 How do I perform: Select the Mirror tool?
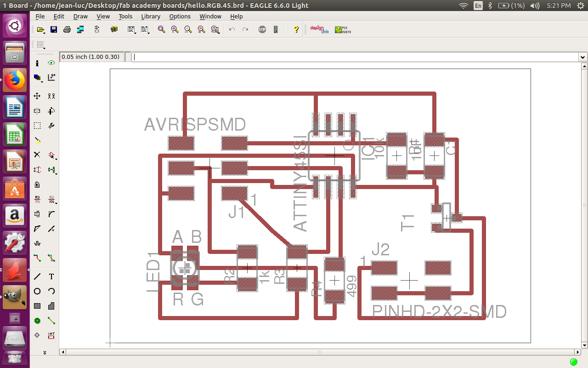(37, 111)
